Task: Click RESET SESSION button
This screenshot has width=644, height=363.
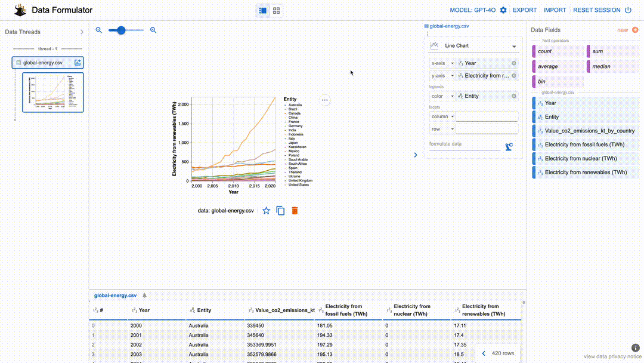Action: point(596,10)
